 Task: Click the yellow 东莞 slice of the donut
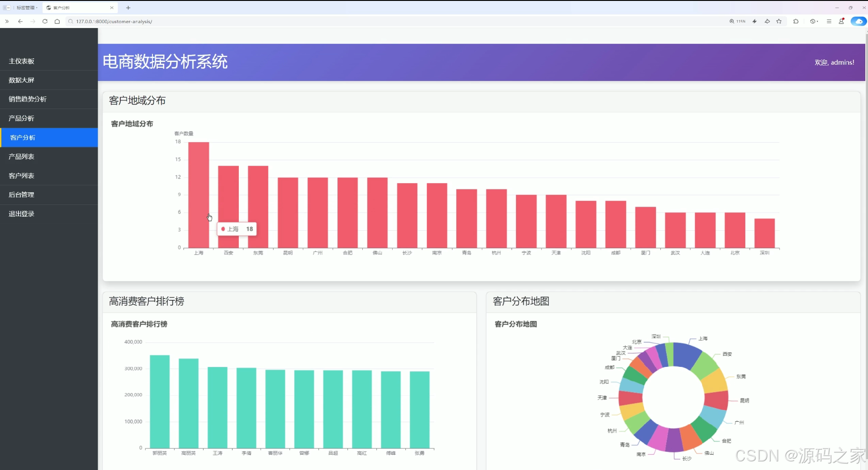point(715,381)
